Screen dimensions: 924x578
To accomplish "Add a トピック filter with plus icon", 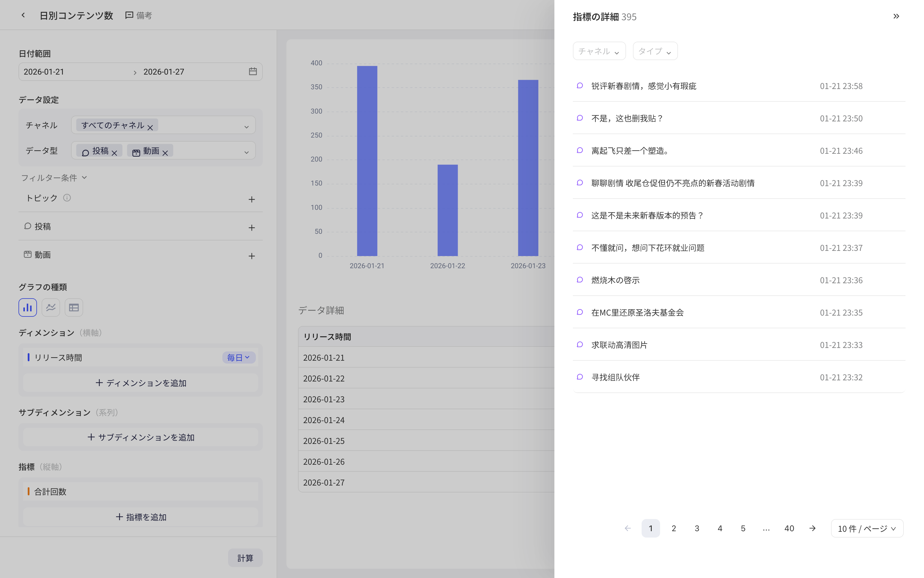I will point(252,199).
